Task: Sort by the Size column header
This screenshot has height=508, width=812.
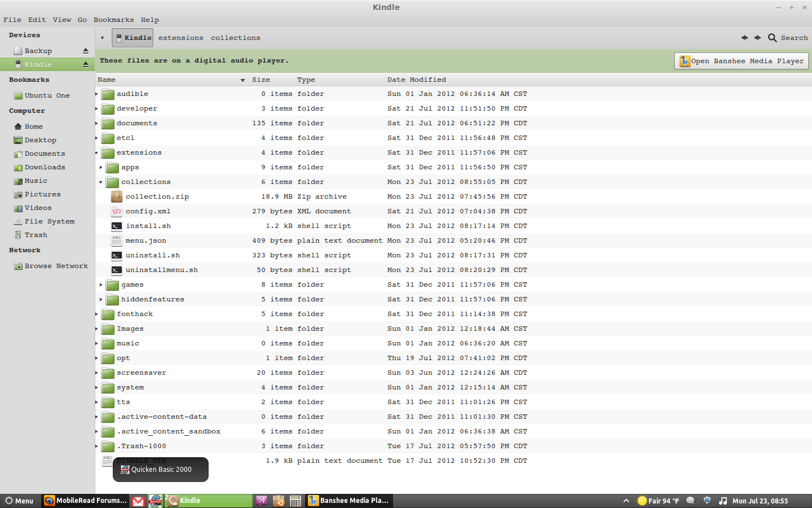Action: (261, 80)
